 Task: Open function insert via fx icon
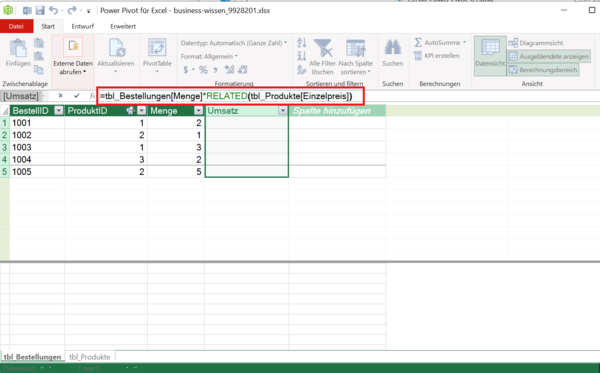pos(92,96)
